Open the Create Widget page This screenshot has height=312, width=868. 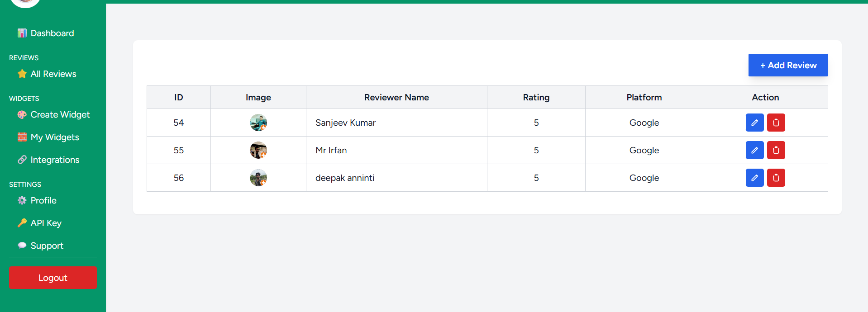tap(60, 114)
